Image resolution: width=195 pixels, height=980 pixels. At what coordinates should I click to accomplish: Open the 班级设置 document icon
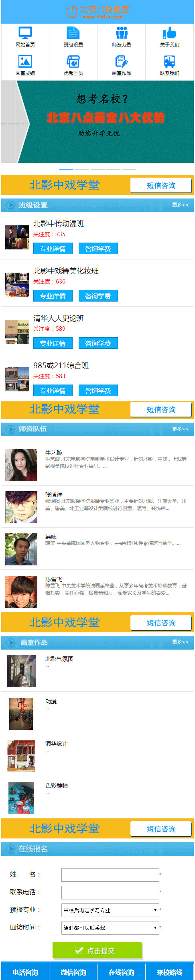[x=73, y=33]
